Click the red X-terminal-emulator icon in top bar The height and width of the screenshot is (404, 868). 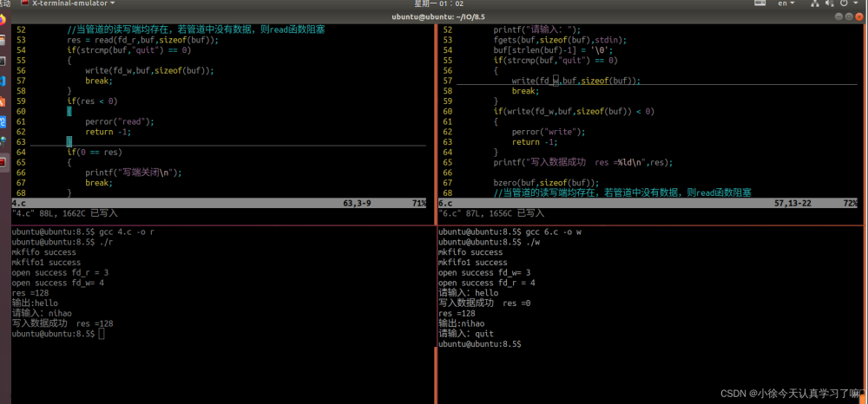(24, 3)
